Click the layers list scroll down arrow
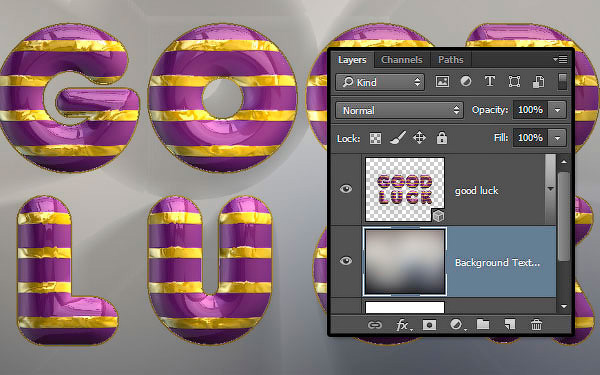This screenshot has height=375, width=600. click(564, 306)
